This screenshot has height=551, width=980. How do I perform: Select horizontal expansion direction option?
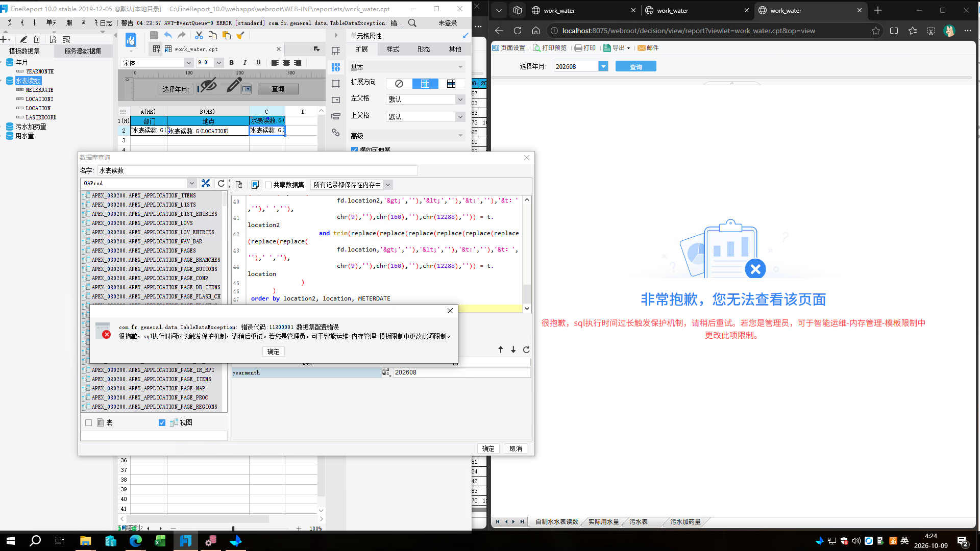tap(451, 84)
